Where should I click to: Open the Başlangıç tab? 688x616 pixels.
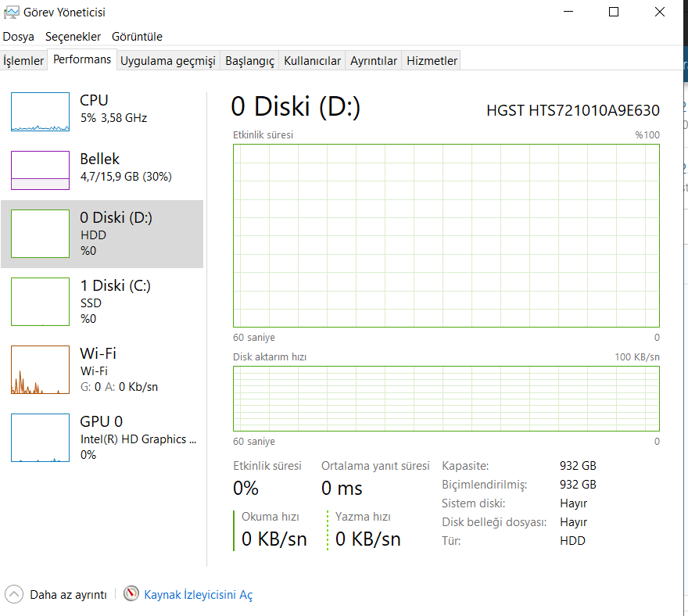[x=249, y=61]
